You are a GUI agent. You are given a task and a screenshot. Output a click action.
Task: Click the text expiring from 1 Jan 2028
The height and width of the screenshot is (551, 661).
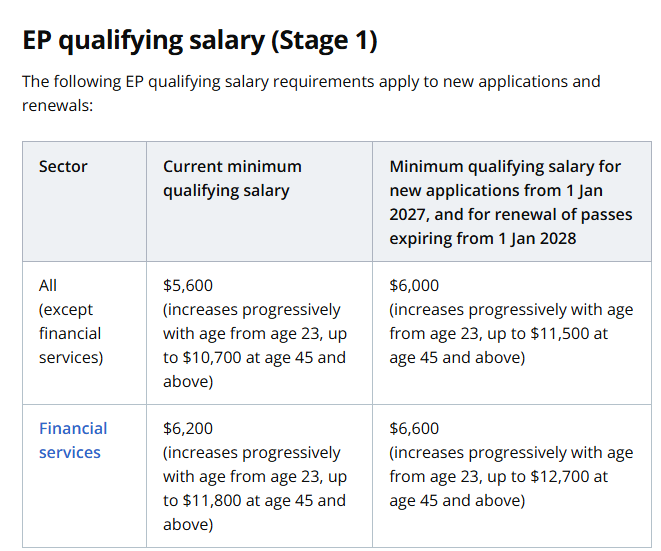click(483, 239)
